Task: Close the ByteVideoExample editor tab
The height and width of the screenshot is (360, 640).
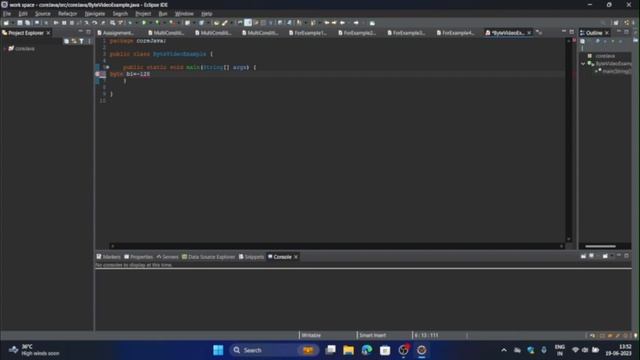Action: [x=529, y=33]
